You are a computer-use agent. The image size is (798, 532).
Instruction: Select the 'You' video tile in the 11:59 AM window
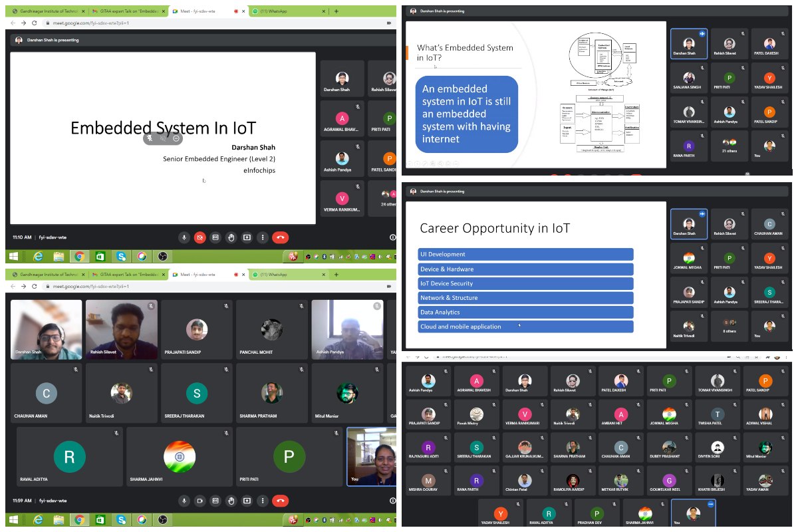[x=371, y=456]
